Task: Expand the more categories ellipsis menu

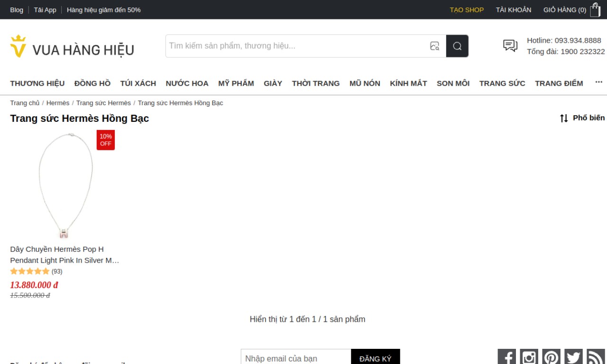Action: coord(599,82)
